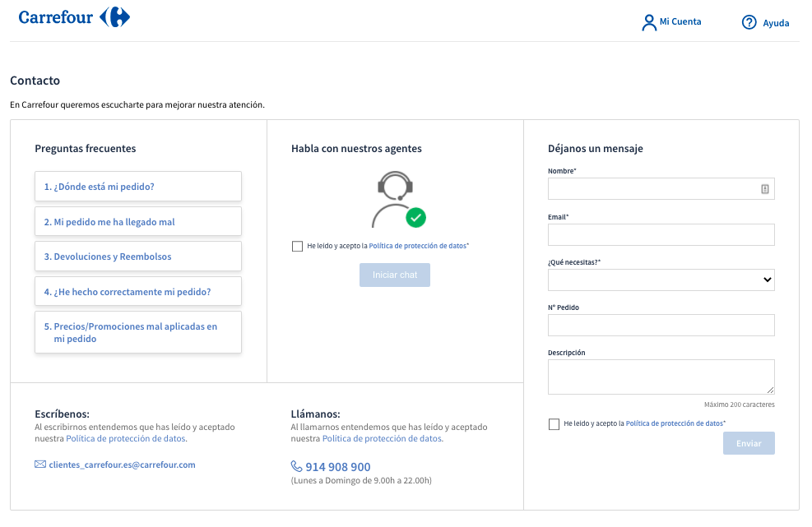Click the Iniciar chat button
Screen dimensions: 812x527
pos(394,275)
